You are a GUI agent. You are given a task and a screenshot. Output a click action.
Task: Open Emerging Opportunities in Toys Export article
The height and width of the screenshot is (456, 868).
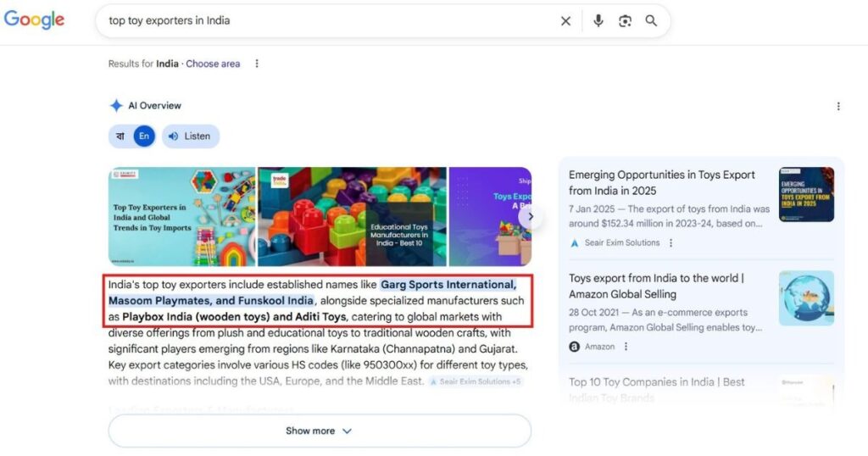661,182
